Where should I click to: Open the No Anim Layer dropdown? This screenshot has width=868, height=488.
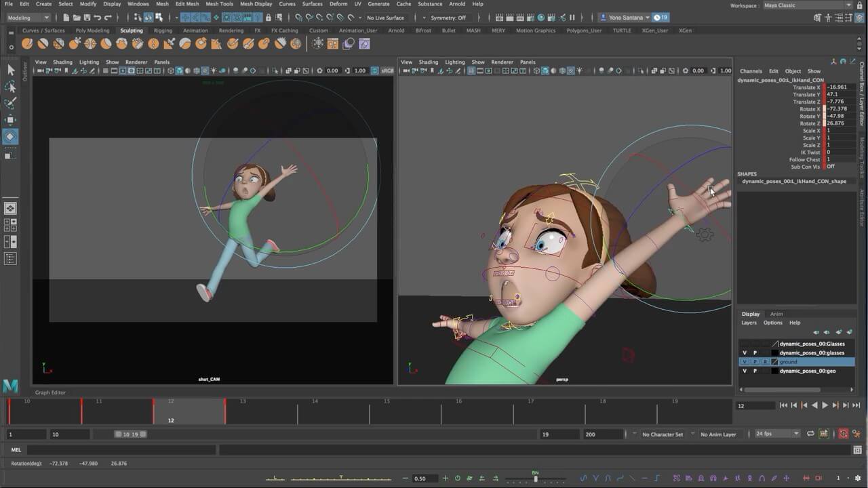[x=718, y=434]
